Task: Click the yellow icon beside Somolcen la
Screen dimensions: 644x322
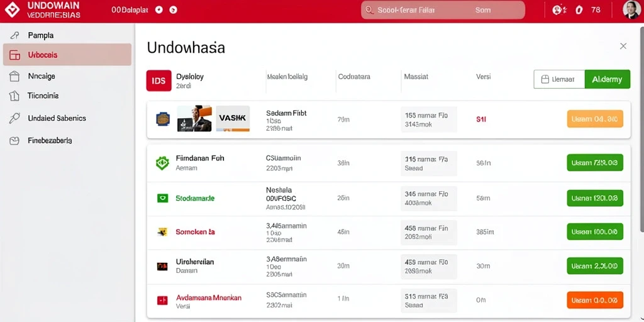Action: pyautogui.click(x=162, y=232)
